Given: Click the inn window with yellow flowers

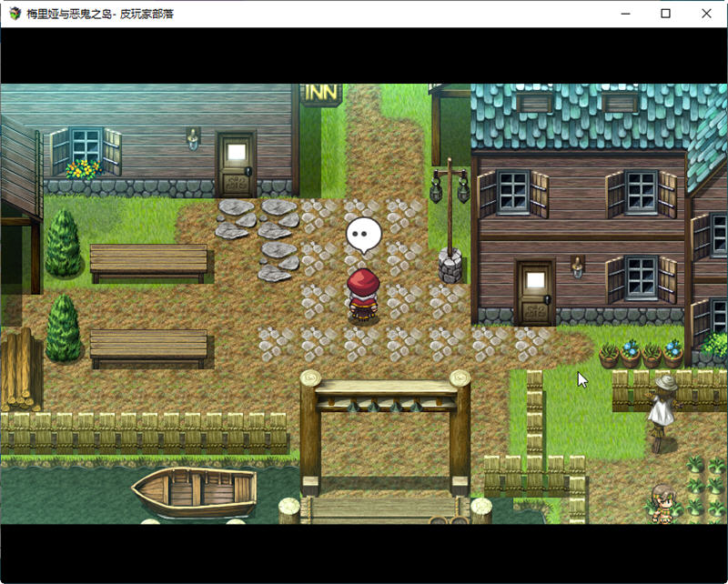Looking at the screenshot, I should (x=86, y=151).
